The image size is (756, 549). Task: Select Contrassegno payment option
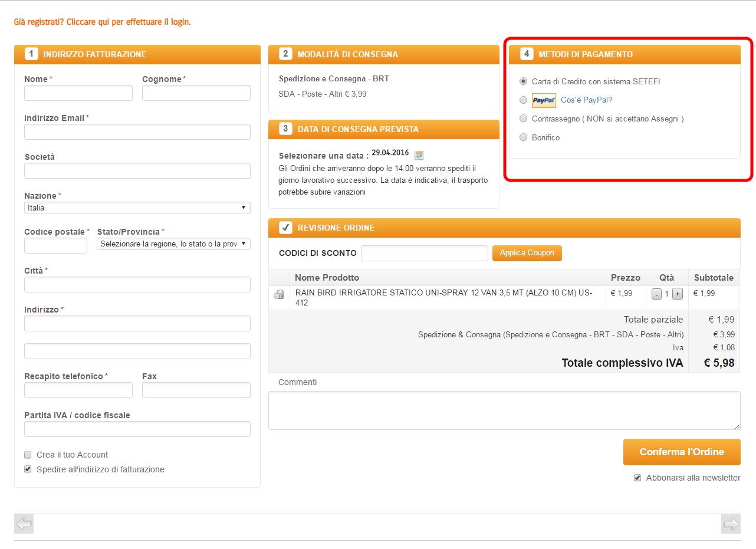523,119
